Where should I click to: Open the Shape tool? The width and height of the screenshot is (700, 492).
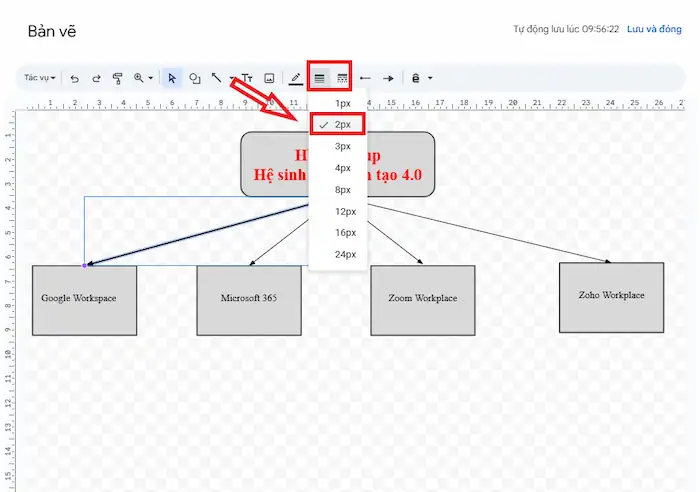194,78
